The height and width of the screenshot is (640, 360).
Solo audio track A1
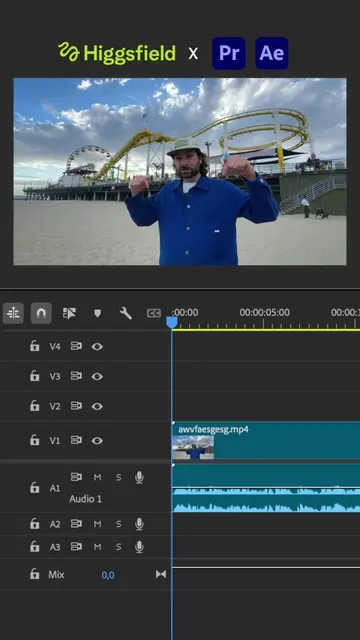[x=118, y=477]
